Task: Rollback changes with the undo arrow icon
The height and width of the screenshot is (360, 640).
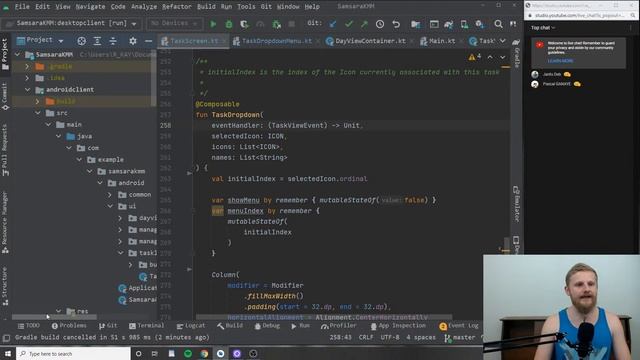Action: (x=396, y=24)
